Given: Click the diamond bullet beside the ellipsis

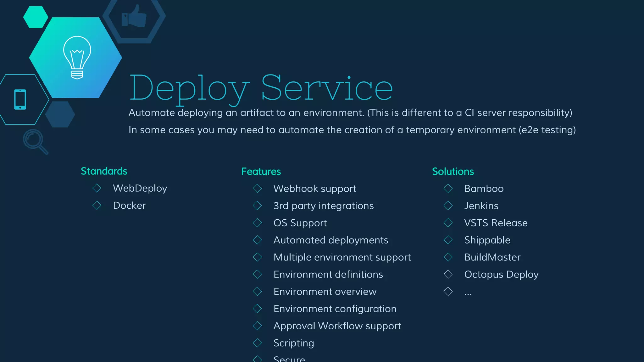Looking at the screenshot, I should click(x=448, y=291).
